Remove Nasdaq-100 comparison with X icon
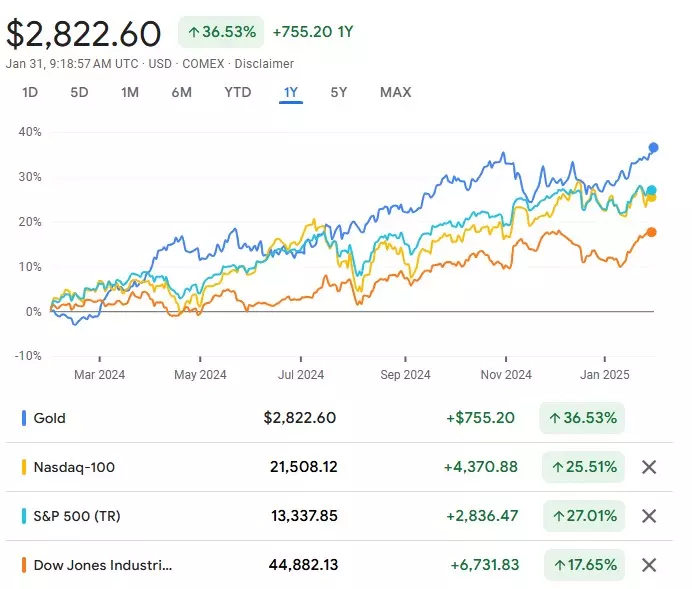This screenshot has width=692, height=589. 648,467
